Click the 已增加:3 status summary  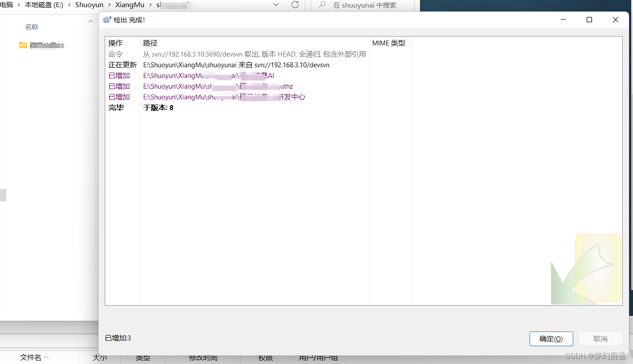pos(118,338)
